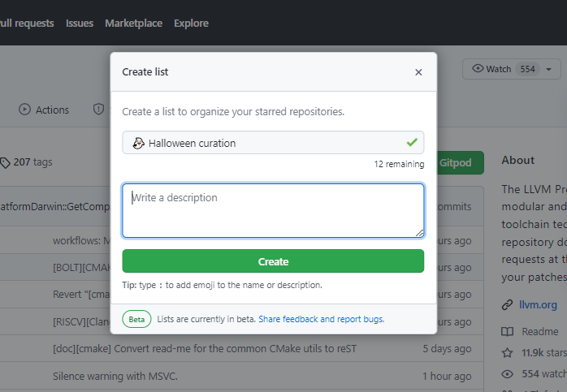Click the 'atformDarwin::GetComp' latest commit text
567x392 pixels.
point(55,207)
